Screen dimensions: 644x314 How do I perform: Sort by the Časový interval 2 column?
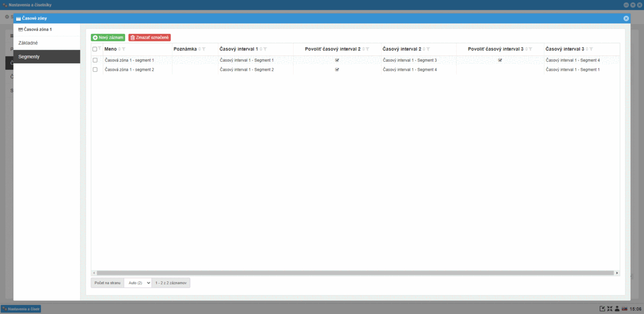pos(424,49)
